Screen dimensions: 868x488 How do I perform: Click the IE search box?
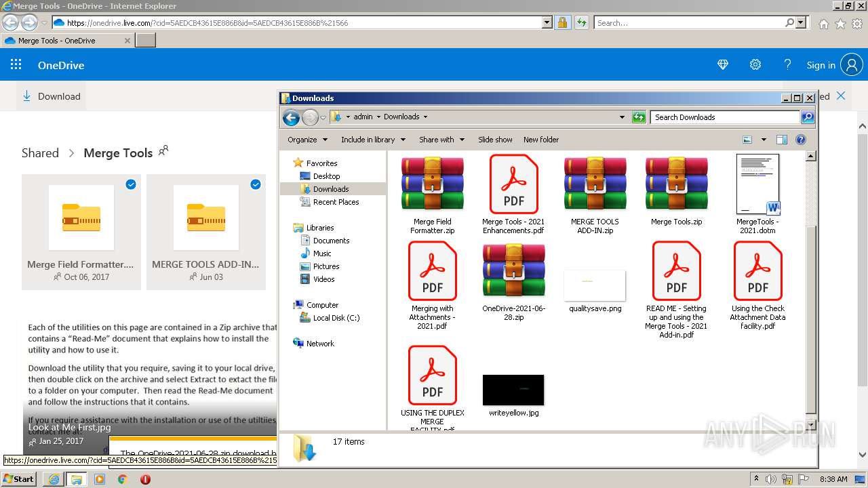point(688,22)
